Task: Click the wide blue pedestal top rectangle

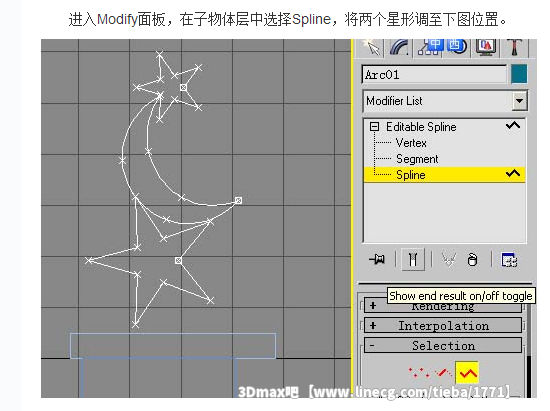Action: pyautogui.click(x=173, y=346)
